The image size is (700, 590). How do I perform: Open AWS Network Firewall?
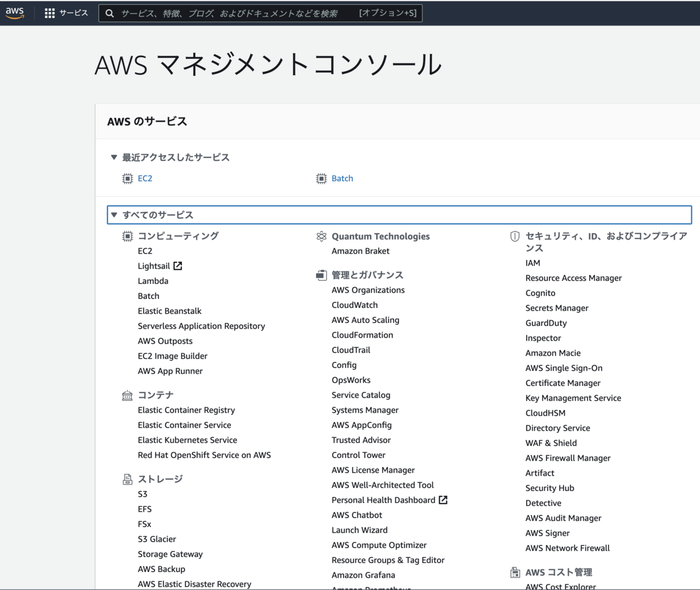pos(568,549)
